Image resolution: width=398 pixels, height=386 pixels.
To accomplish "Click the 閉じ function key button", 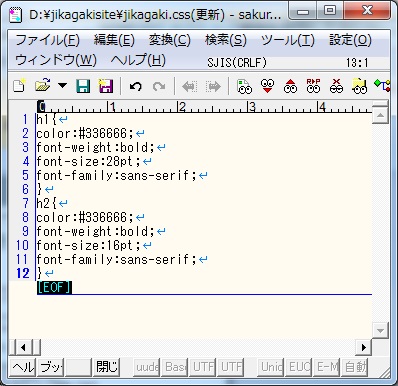I will pyautogui.click(x=107, y=367).
